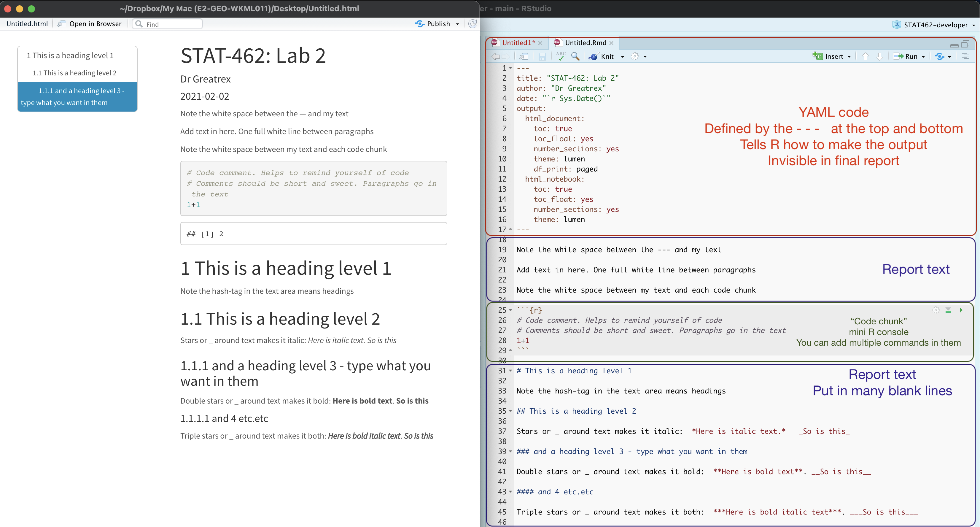Fold code chunk at line 25

(510, 310)
